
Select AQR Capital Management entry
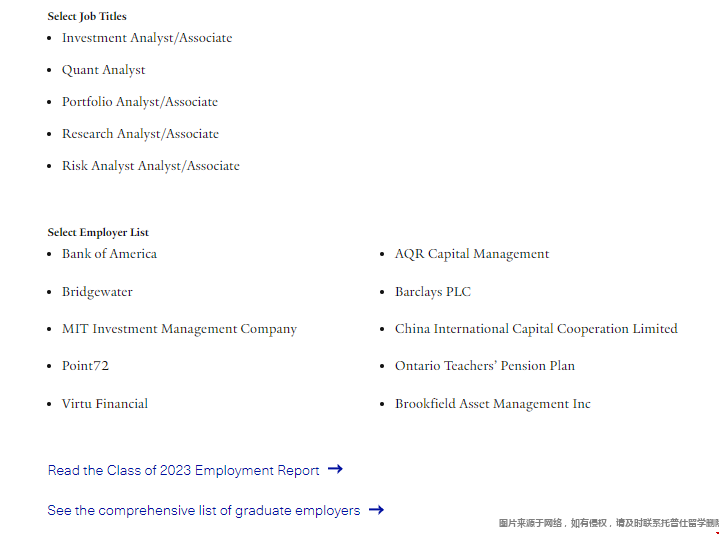coord(472,254)
